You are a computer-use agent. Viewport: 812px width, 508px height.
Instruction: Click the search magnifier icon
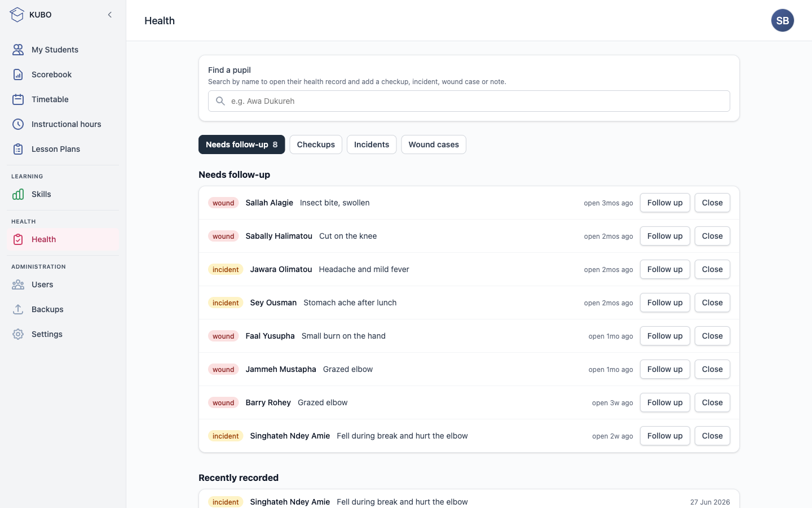pos(220,101)
